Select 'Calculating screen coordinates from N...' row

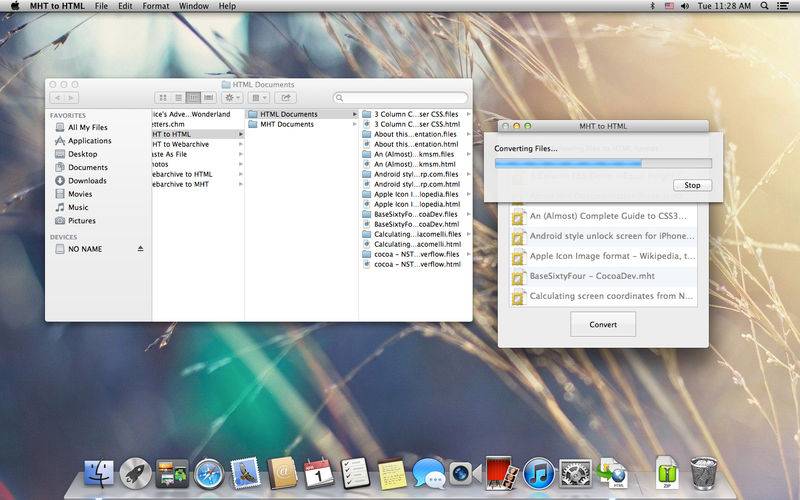coord(604,296)
